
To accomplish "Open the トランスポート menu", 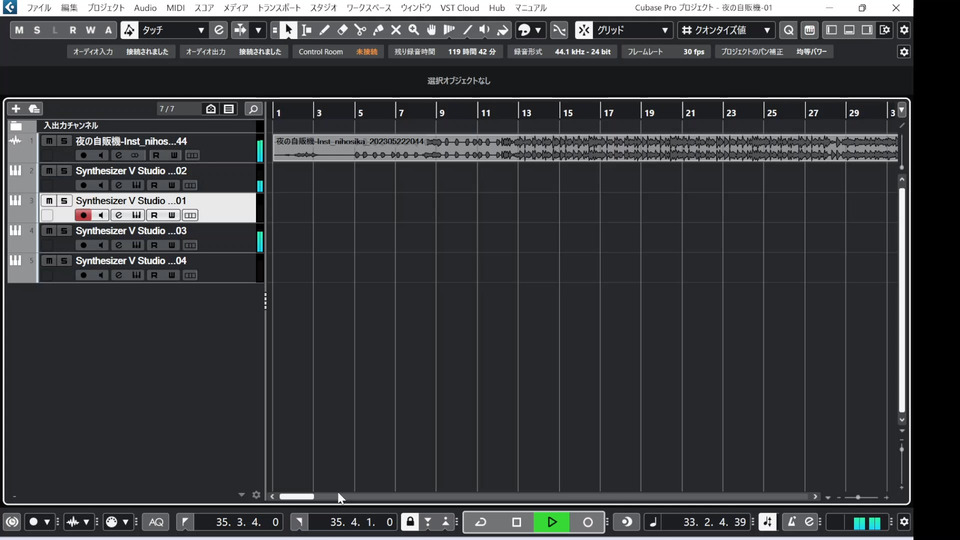I will [x=279, y=8].
